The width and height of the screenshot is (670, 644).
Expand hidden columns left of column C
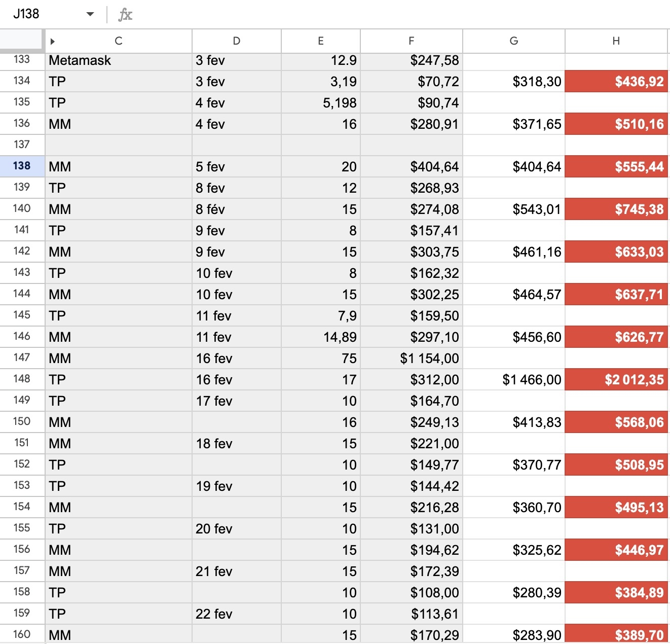coord(52,42)
